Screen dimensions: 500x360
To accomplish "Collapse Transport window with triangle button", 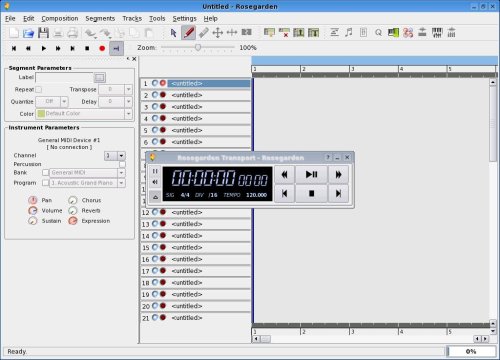I will click(155, 197).
